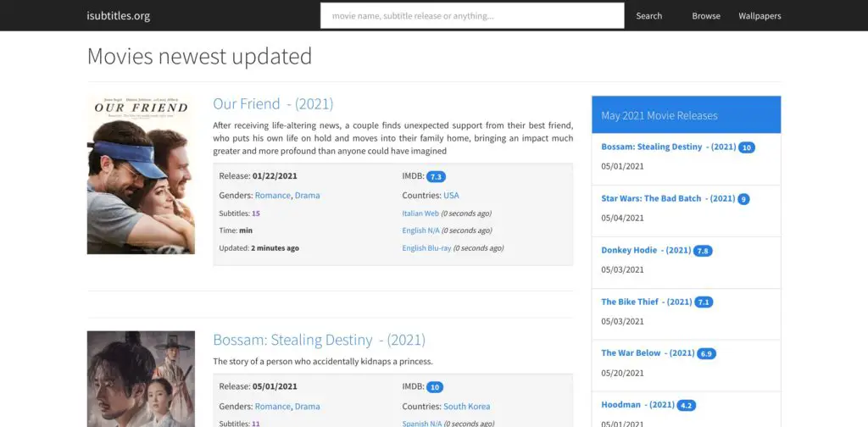Open the Italian Web subtitle link
Viewport: 868px width, 427px height.
pyautogui.click(x=420, y=213)
